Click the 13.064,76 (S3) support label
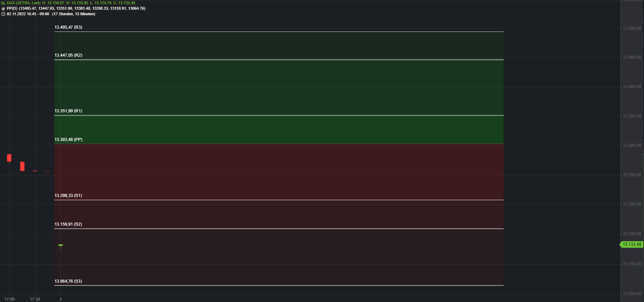Viewport: 644px width, 302px height. pos(68,281)
